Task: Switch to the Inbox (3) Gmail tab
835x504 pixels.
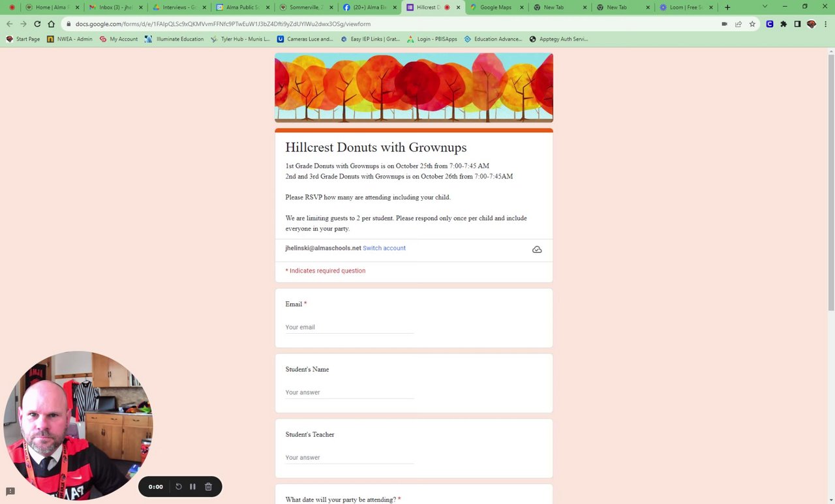Action: point(114,7)
